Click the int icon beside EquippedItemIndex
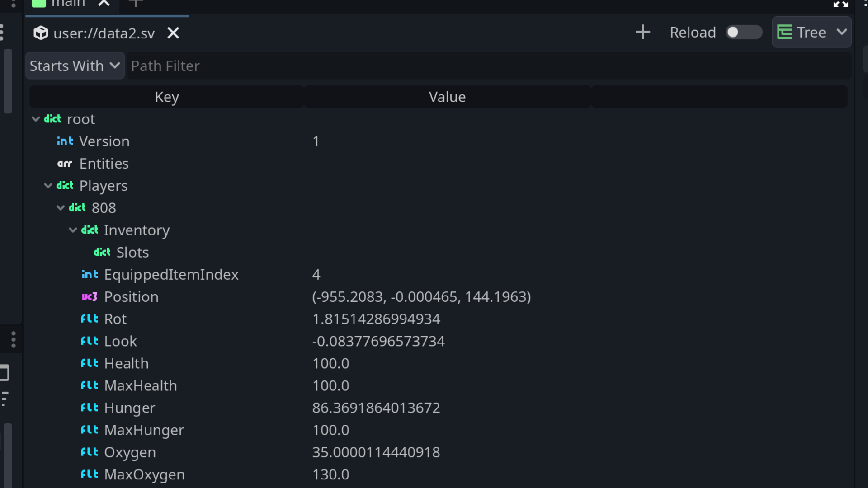The image size is (868, 488). 90,275
